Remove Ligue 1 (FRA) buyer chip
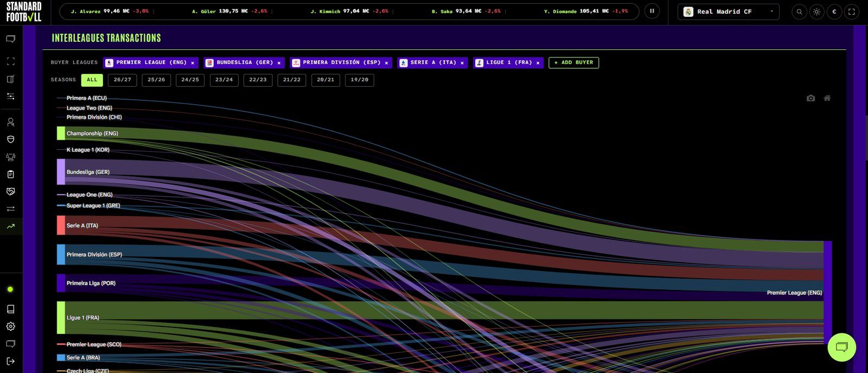Image resolution: width=868 pixels, height=373 pixels. 538,63
